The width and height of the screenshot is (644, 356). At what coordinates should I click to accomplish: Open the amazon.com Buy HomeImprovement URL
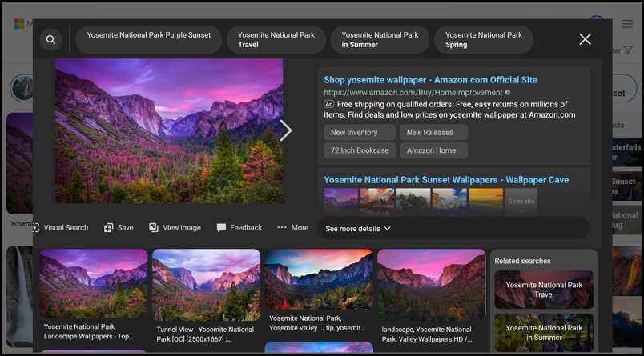[x=413, y=93]
